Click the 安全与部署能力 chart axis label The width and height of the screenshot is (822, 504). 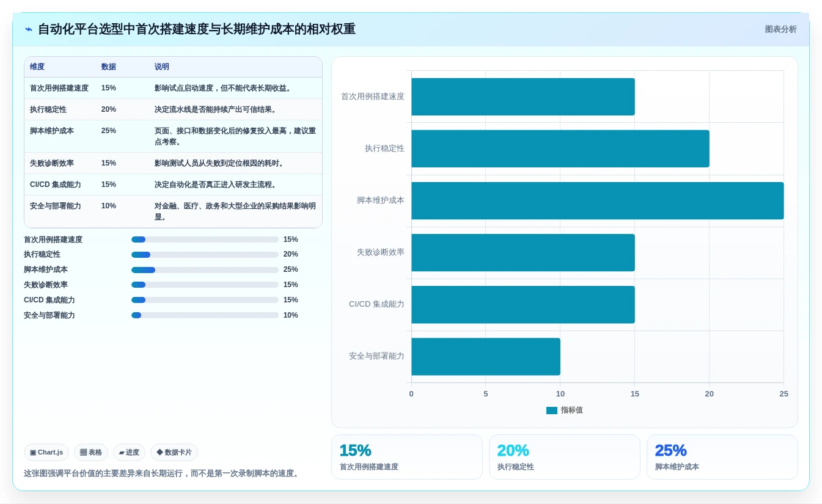click(x=376, y=356)
